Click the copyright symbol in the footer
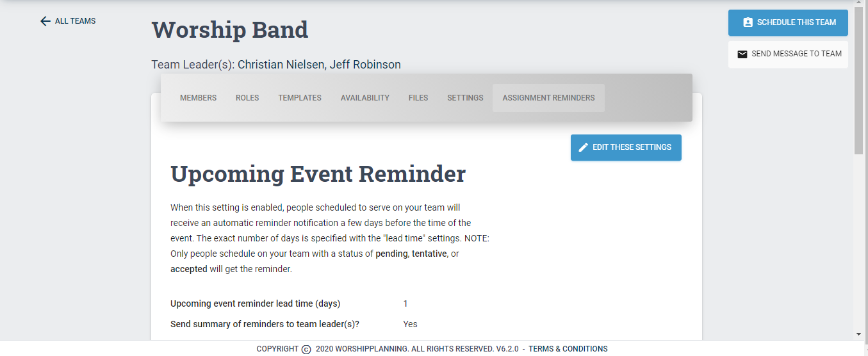Image resolution: width=868 pixels, height=356 pixels. coord(306,350)
